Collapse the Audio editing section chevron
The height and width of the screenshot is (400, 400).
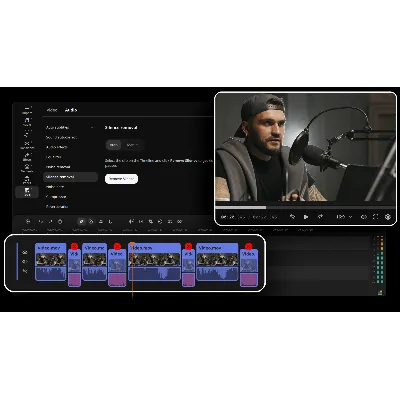click(92, 127)
